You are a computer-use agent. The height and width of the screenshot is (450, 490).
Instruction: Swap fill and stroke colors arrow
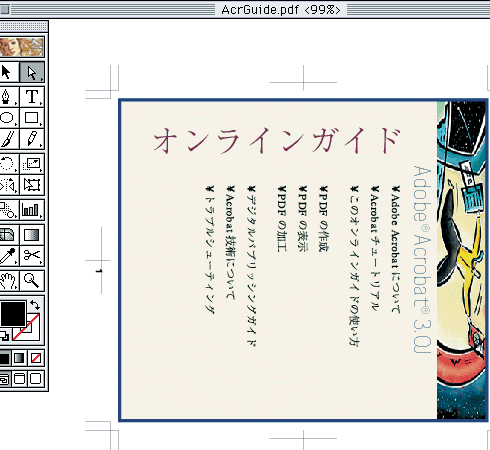point(35,305)
